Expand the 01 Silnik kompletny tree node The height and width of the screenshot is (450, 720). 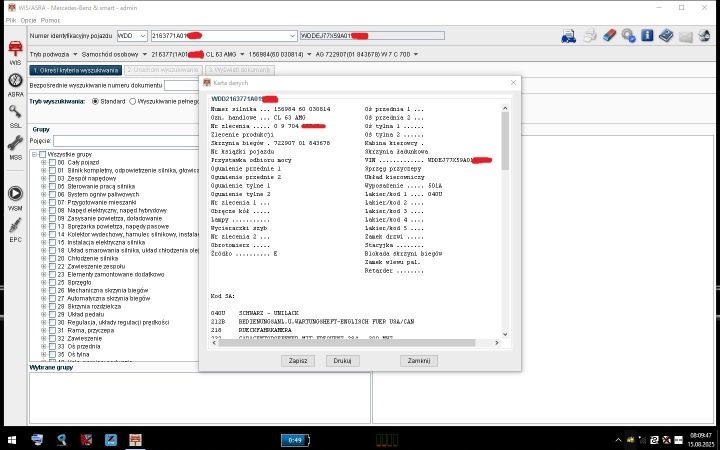[44, 171]
